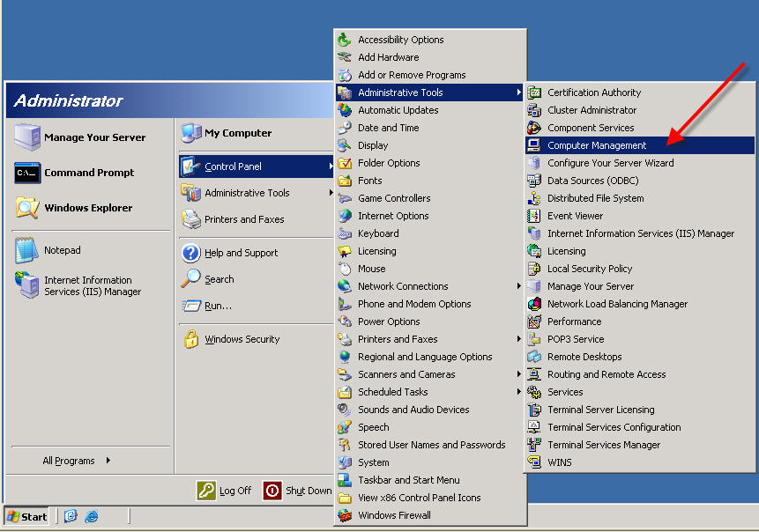The width and height of the screenshot is (759, 532).
Task: Click the Start button
Action: click(x=27, y=516)
